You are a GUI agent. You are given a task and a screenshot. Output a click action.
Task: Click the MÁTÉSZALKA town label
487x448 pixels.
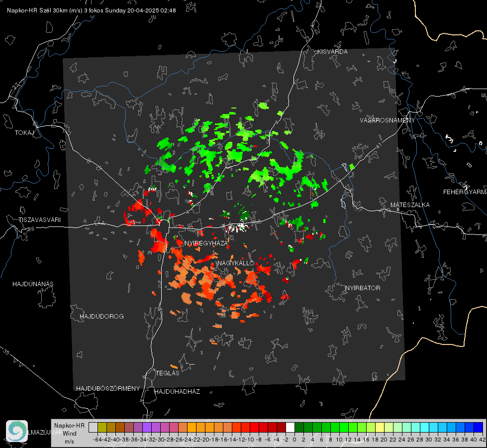coord(410,205)
